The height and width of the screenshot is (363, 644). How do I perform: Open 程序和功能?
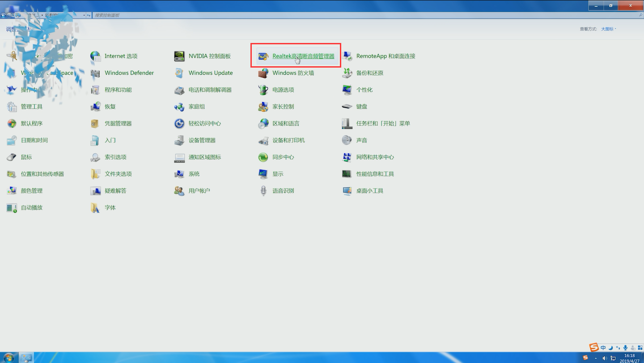[111, 90]
